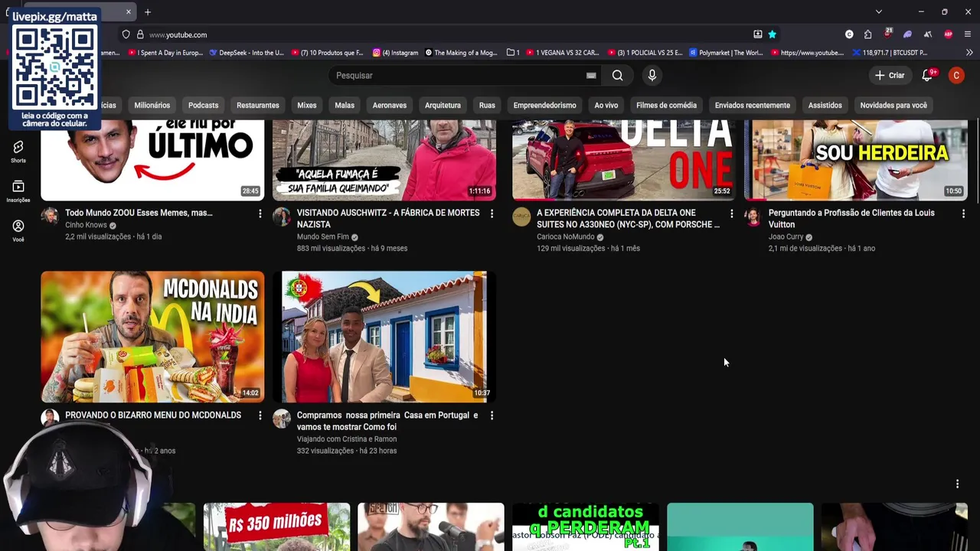Select the Mixes filter chip

pyautogui.click(x=307, y=105)
